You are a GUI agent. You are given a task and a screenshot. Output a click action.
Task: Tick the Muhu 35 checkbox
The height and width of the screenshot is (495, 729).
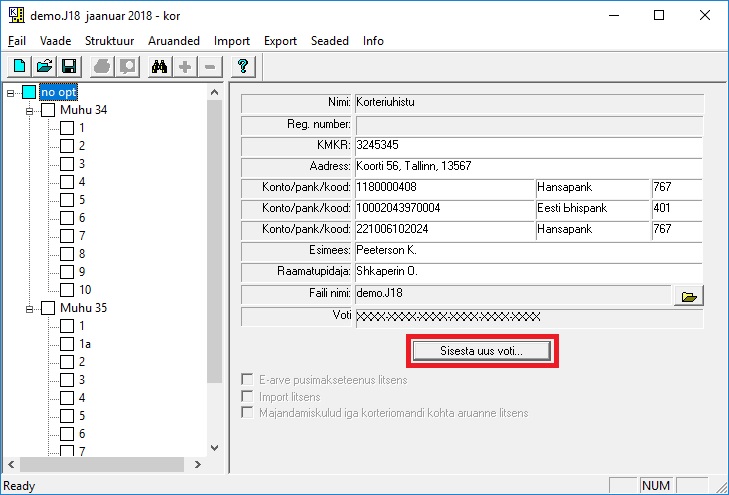tap(48, 308)
